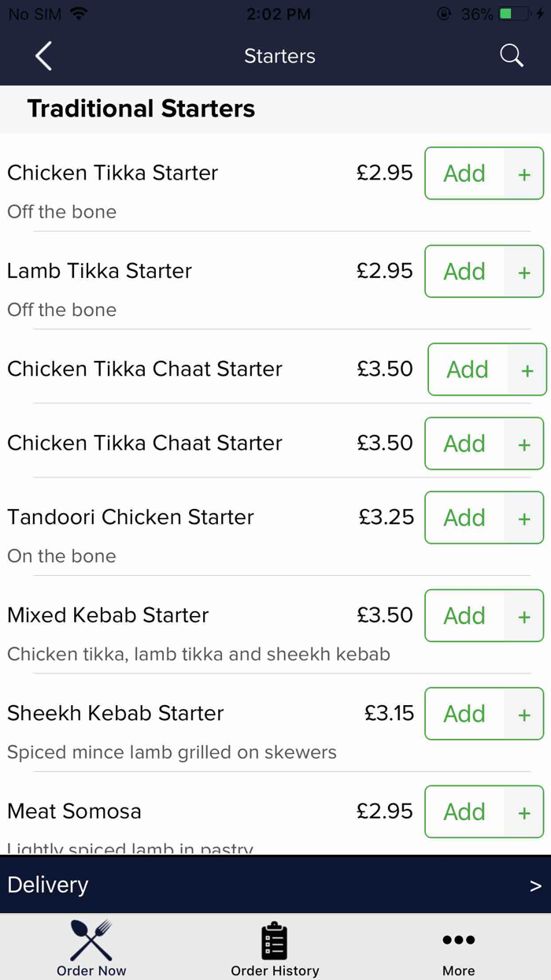Add second Chicken Tikka Chaat Starter
This screenshot has height=980, width=551.
pos(464,444)
